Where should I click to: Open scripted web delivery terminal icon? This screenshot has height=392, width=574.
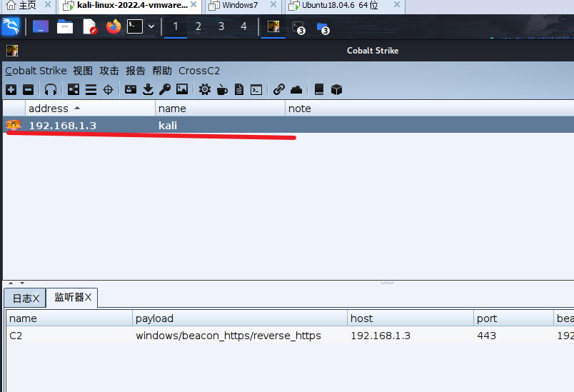pyautogui.click(x=256, y=90)
